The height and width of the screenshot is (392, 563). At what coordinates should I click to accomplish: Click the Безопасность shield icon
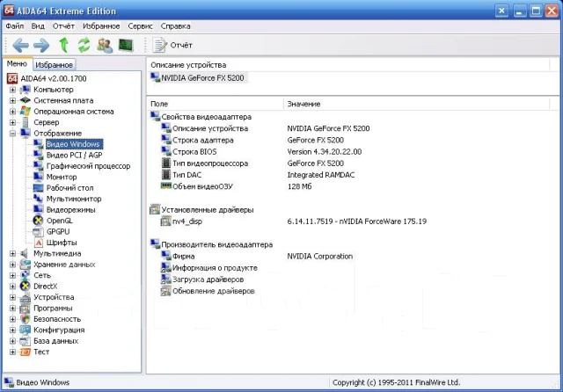tap(26, 319)
